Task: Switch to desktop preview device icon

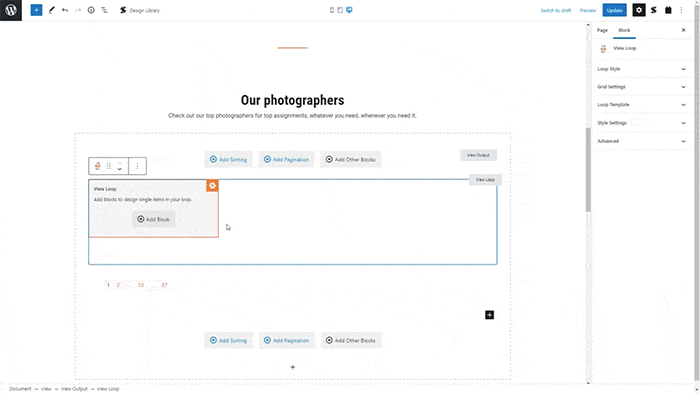Action: pyautogui.click(x=349, y=10)
